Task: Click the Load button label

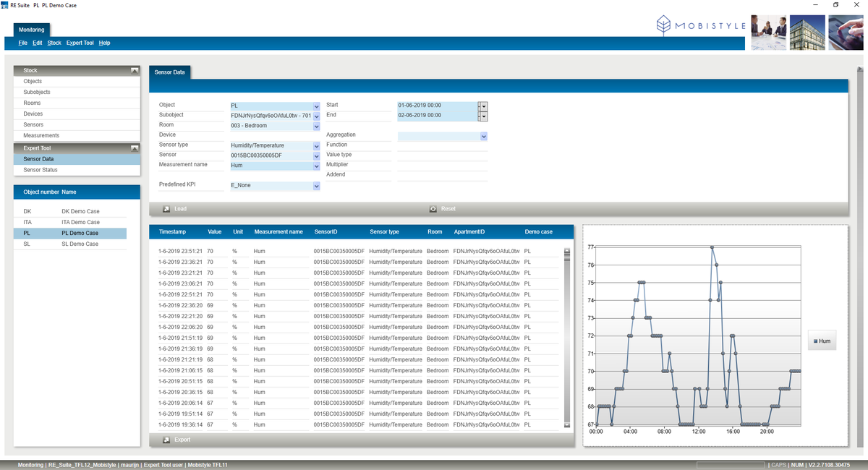Action: coord(180,209)
